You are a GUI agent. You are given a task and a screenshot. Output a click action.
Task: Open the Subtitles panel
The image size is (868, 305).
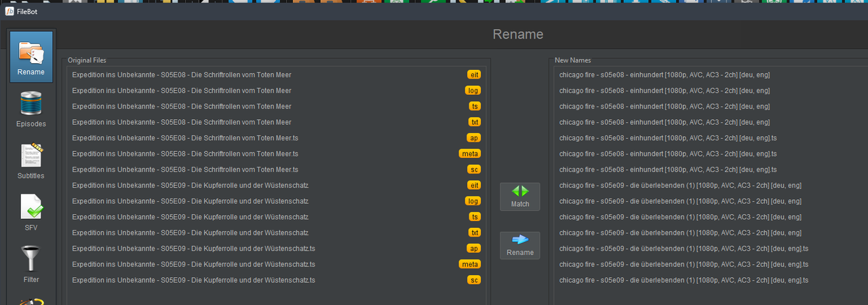pyautogui.click(x=31, y=161)
